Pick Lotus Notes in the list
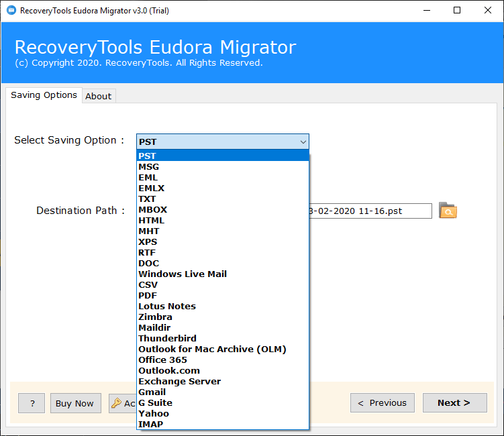 (x=222, y=306)
